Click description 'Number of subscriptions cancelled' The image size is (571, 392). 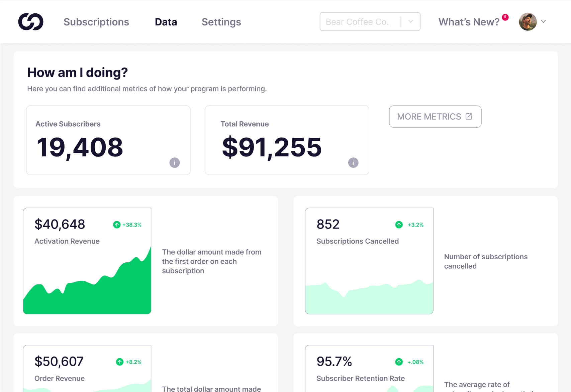click(486, 261)
